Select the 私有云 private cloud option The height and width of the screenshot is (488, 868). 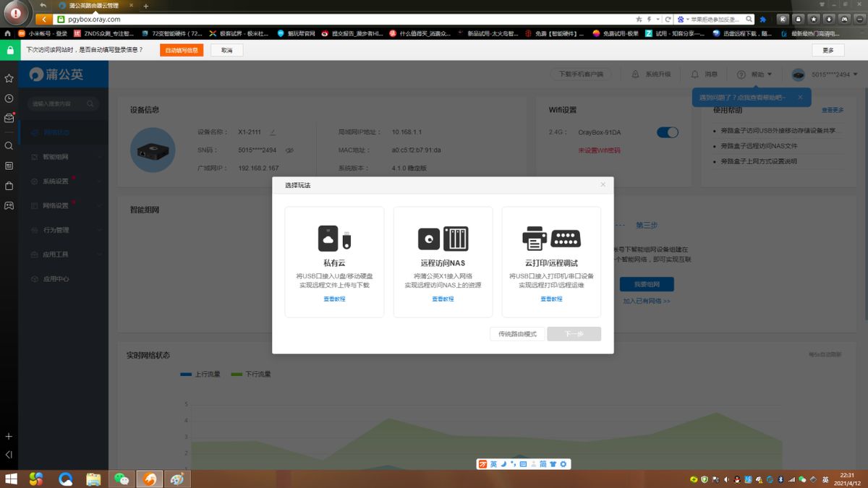(334, 262)
